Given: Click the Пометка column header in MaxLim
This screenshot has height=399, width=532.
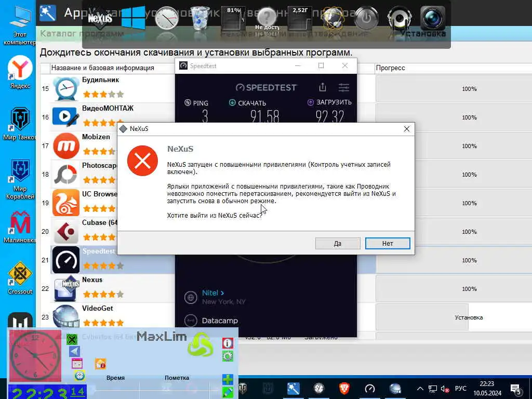Looking at the screenshot, I should click(177, 378).
